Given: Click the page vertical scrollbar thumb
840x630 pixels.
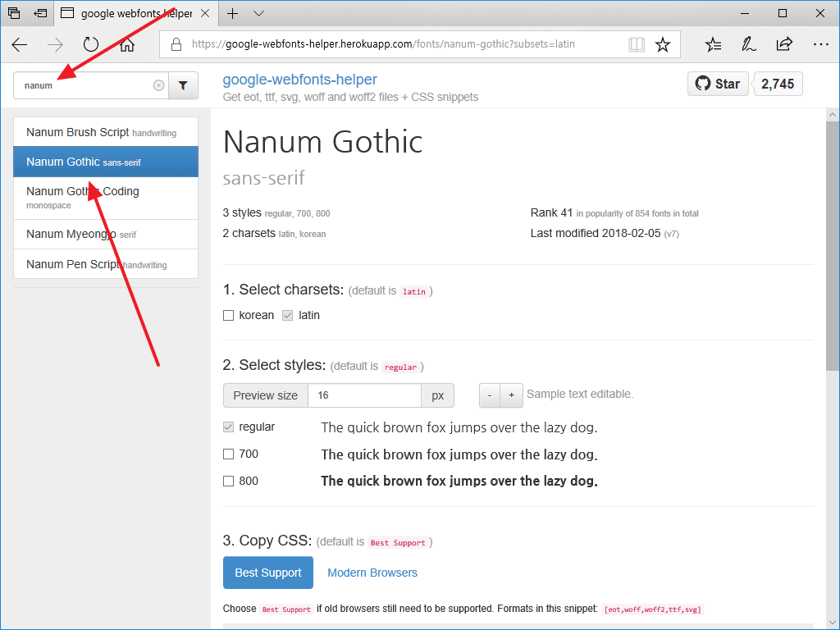Looking at the screenshot, I should coord(833,246).
